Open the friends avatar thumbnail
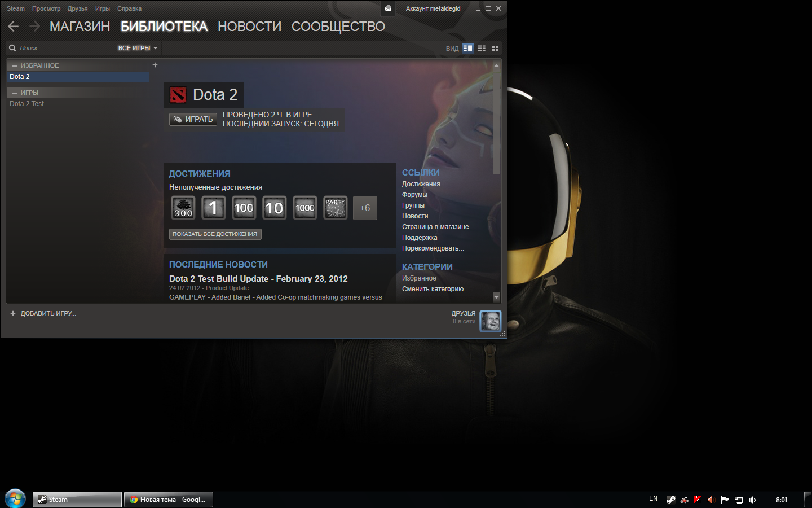This screenshot has width=812, height=508. pos(491,321)
